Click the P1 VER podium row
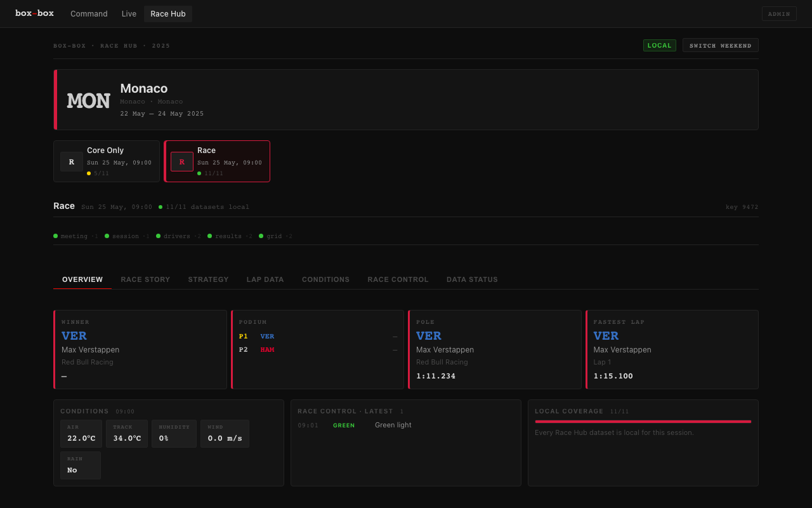The width and height of the screenshot is (812, 508). [x=318, y=337]
